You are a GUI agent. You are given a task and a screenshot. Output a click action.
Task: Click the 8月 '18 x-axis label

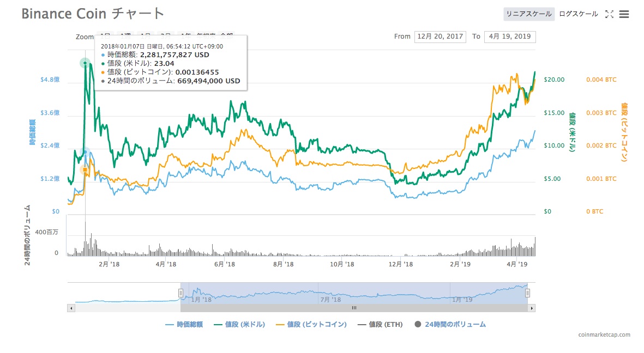coord(284,264)
